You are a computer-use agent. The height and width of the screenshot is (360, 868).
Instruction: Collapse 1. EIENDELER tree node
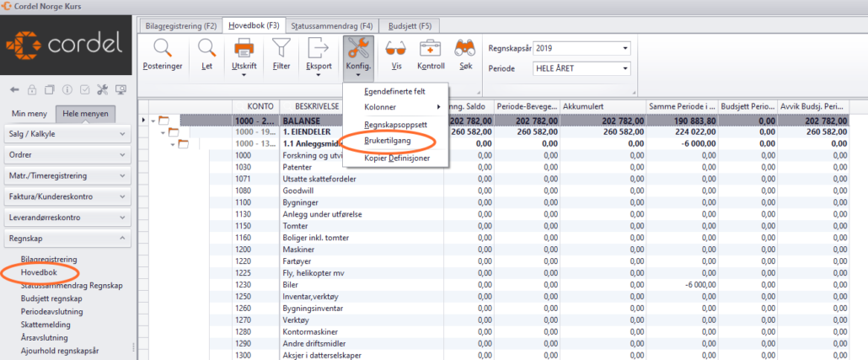click(163, 132)
